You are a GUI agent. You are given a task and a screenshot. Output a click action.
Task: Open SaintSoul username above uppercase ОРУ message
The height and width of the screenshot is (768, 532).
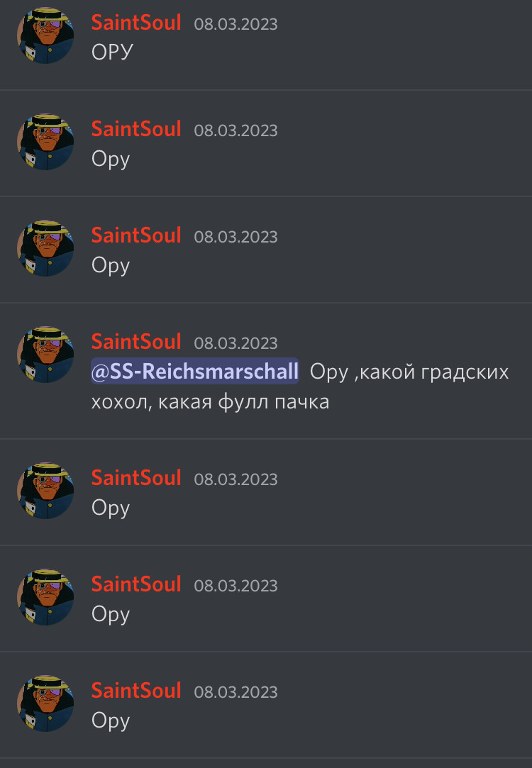click(136, 23)
